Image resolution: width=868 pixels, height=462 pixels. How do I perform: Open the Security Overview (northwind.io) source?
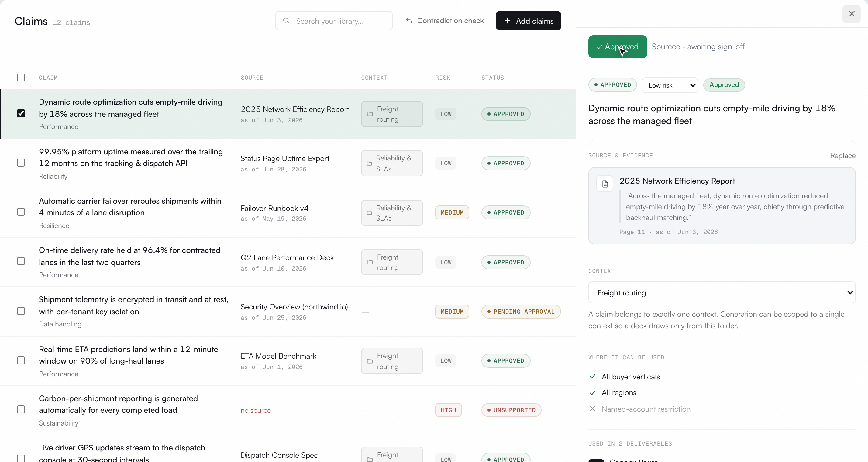294,307
